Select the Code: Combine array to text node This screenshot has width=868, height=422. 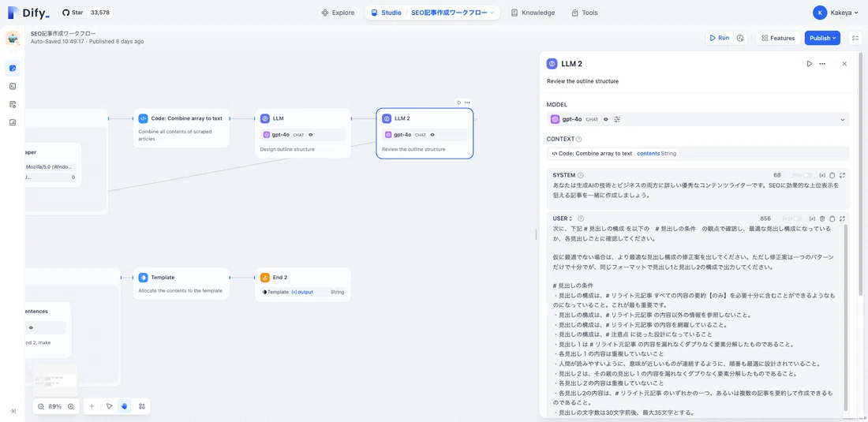coord(181,128)
